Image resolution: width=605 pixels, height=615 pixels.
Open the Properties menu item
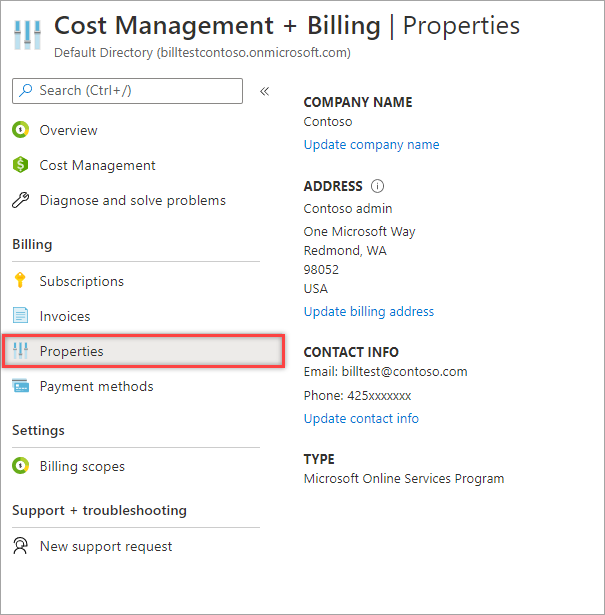71,351
